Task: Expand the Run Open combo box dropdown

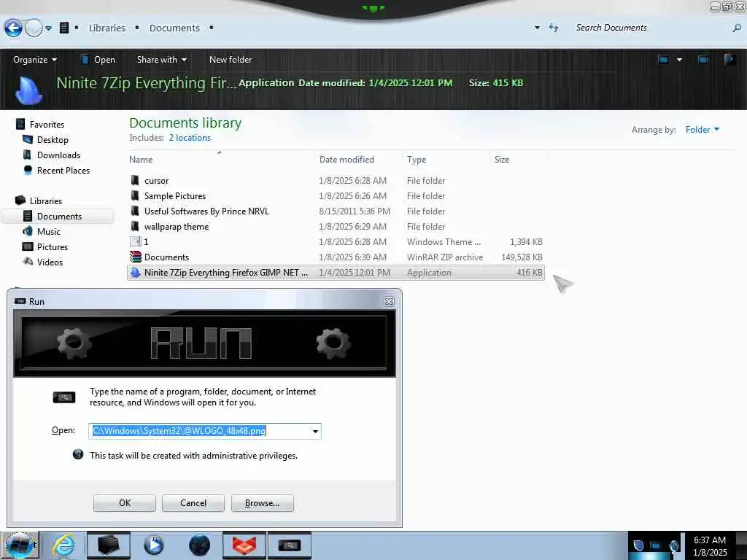Action: [x=315, y=431]
